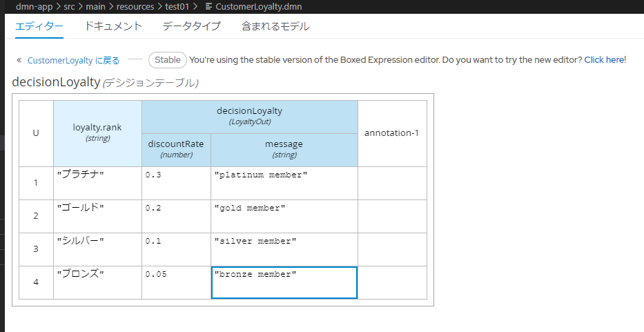The height and width of the screenshot is (332, 644).
Task: Select the loyalty.rank input column header
Action: (x=97, y=133)
